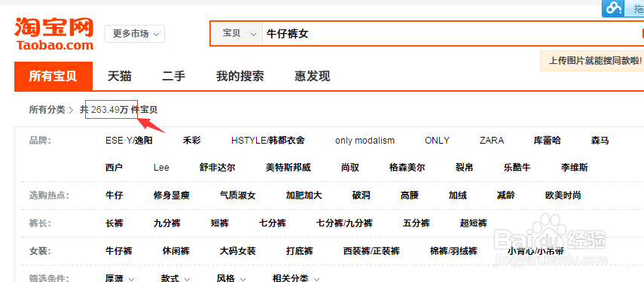Select the 所有宝贝 tab

pos(53,76)
